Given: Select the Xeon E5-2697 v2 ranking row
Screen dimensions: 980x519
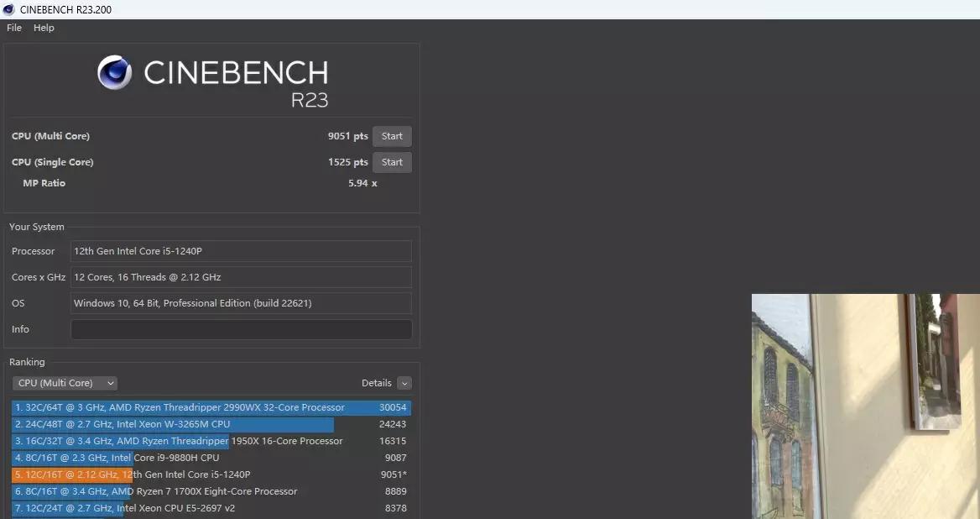Looking at the screenshot, I should [x=211, y=508].
